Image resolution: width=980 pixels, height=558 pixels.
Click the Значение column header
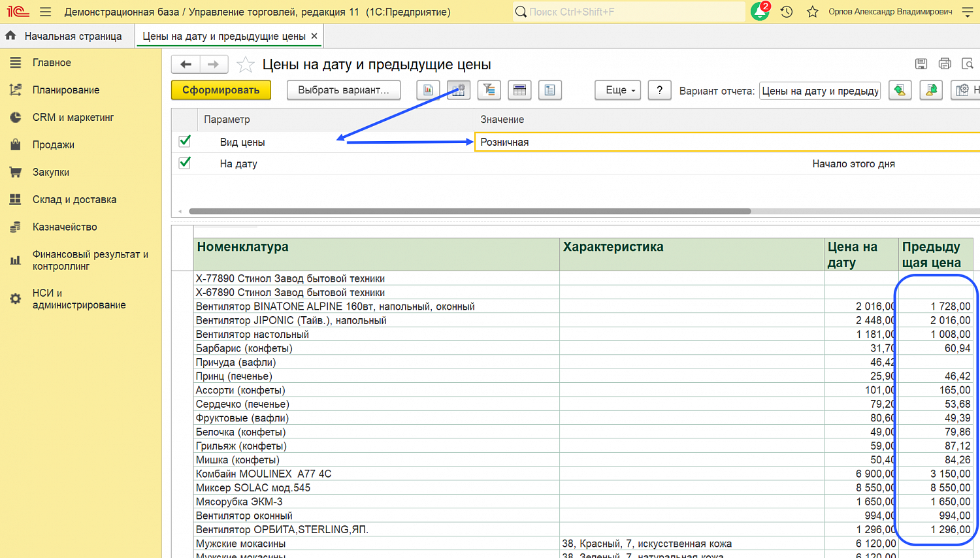pyautogui.click(x=727, y=120)
